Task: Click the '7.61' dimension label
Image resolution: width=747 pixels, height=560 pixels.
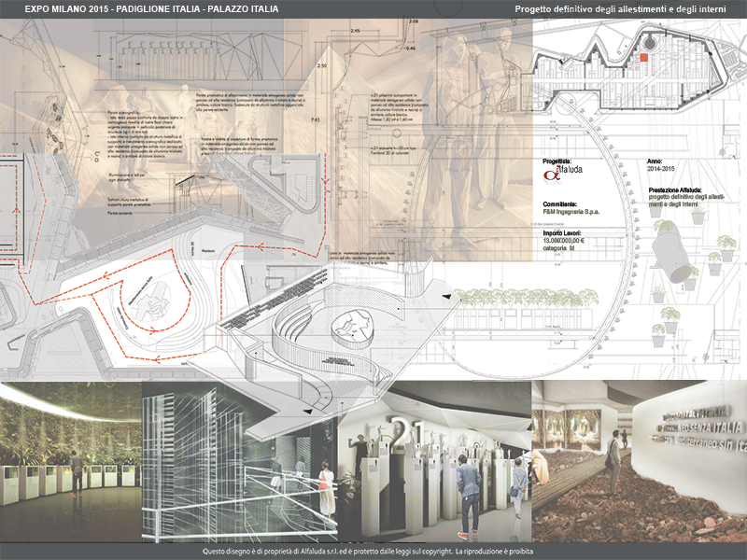Action: pos(316,120)
